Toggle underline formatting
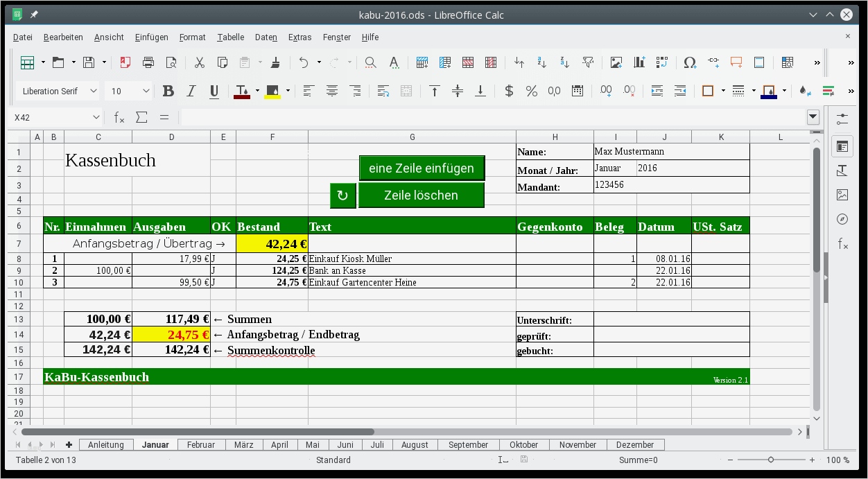868x479 pixels. click(x=214, y=91)
